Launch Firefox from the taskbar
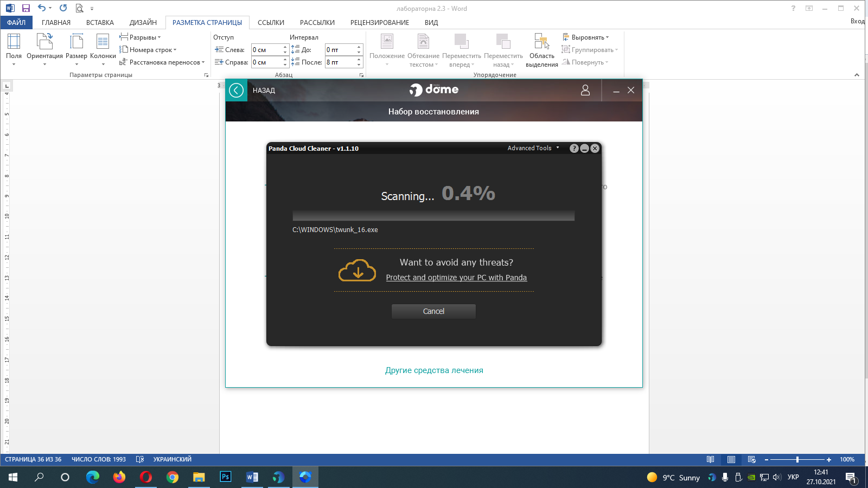Viewport: 868px width, 488px height. point(119,477)
